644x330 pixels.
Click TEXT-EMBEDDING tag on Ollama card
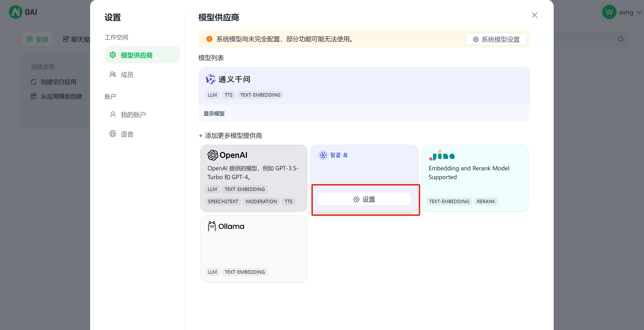244,272
